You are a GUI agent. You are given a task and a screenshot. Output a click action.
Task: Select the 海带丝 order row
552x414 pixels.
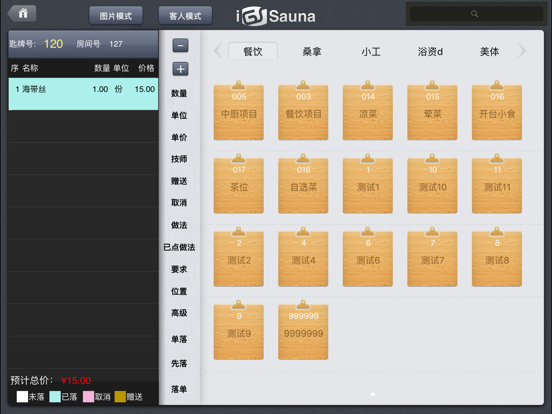pyautogui.click(x=83, y=94)
